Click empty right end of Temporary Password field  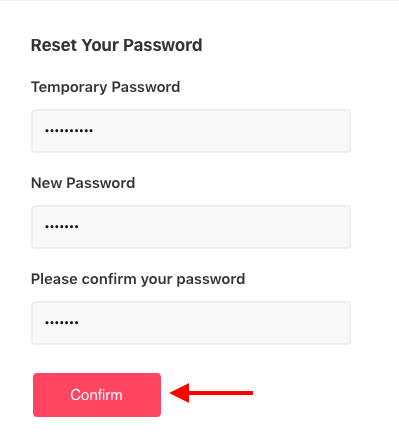[300, 131]
